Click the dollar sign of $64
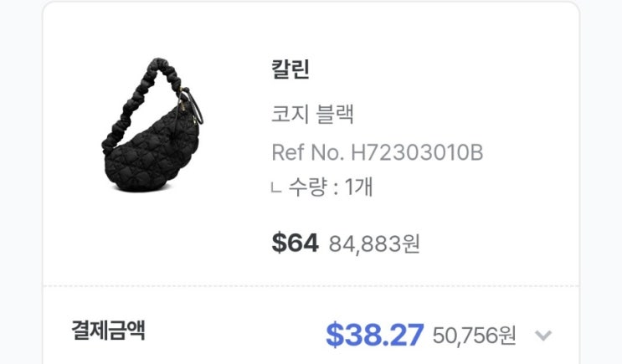Image resolution: width=622 pixels, height=364 pixels. point(279,243)
